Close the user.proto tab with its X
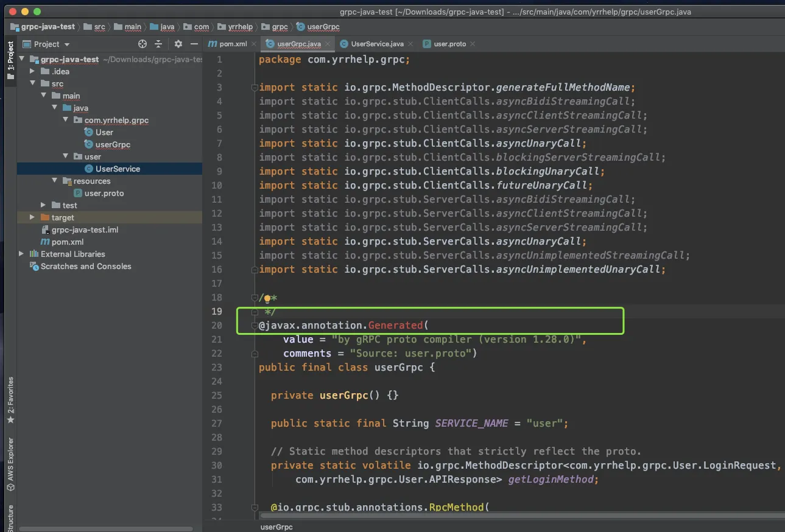785x532 pixels. coord(473,44)
